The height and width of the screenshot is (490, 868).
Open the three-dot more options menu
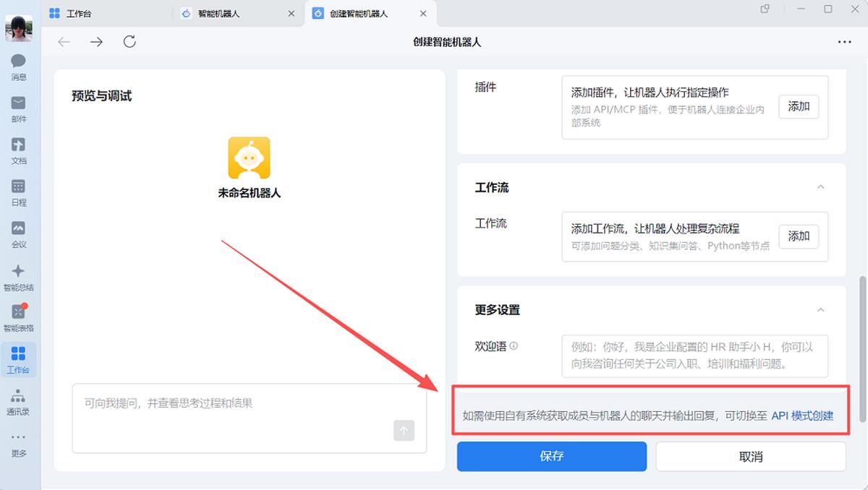pyautogui.click(x=844, y=42)
